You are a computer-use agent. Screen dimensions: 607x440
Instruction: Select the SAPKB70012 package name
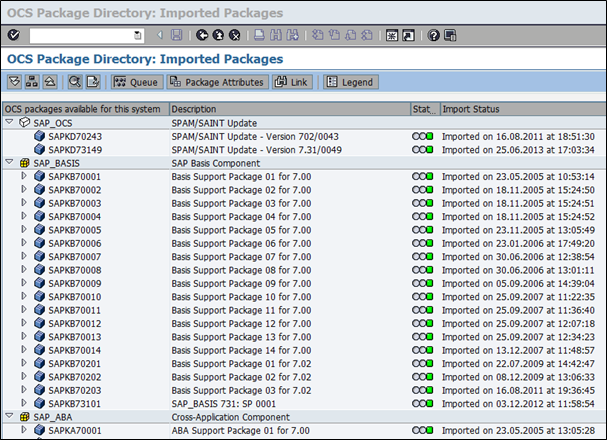pos(75,324)
